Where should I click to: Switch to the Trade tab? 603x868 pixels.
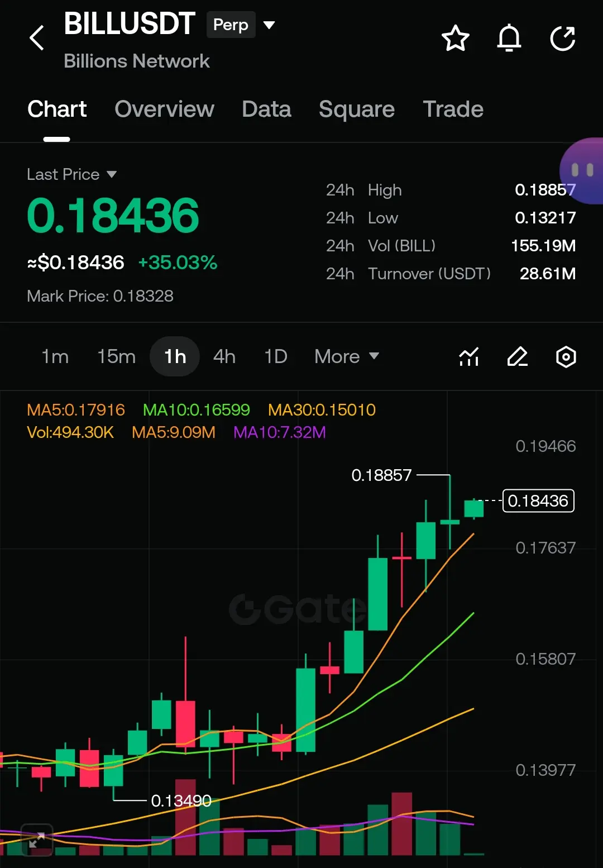453,109
